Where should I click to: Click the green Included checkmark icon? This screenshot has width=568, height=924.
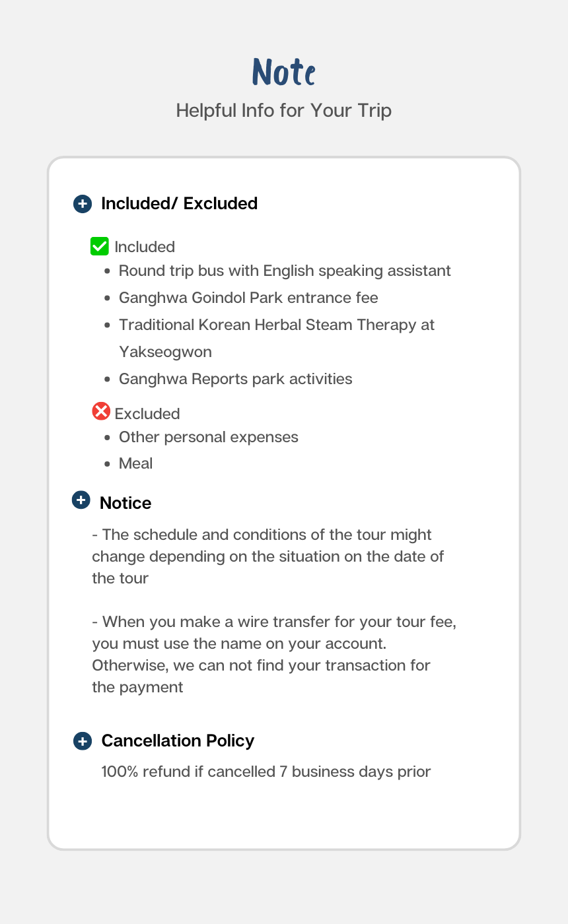click(x=99, y=247)
